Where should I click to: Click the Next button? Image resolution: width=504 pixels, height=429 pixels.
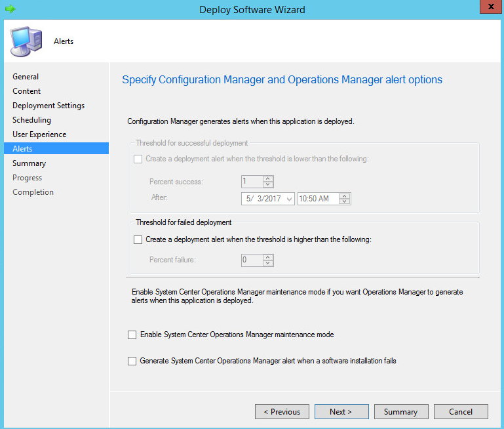[341, 412]
